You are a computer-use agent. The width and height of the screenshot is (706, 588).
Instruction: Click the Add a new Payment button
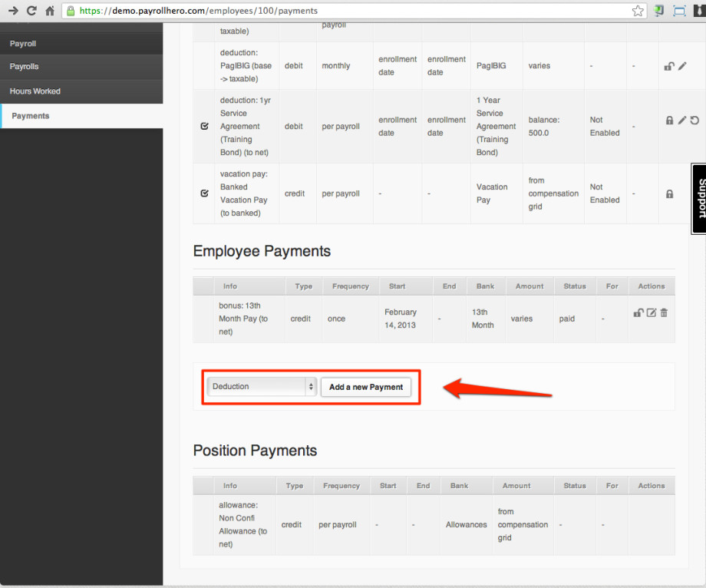tap(366, 387)
